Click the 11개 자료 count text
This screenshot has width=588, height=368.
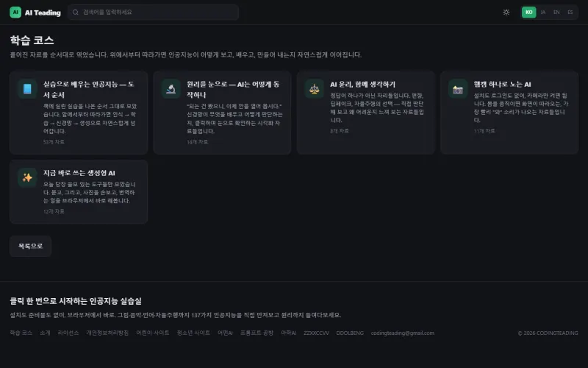[484, 131]
